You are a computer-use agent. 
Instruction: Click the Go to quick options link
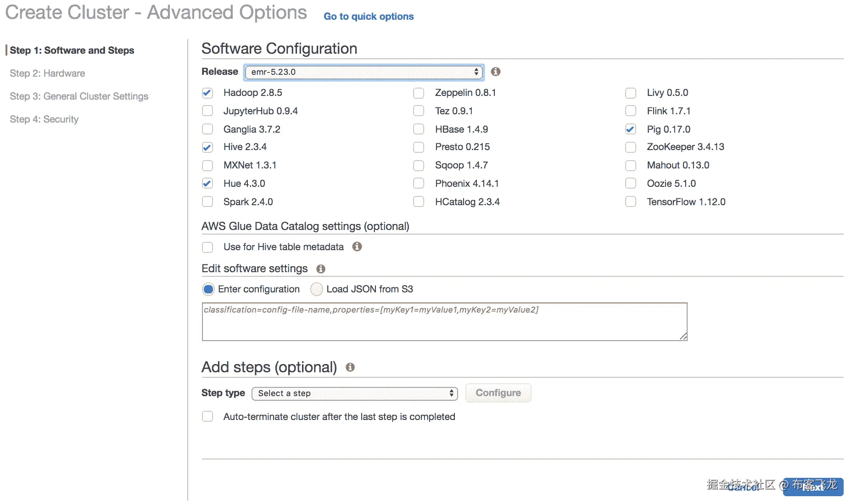(368, 17)
